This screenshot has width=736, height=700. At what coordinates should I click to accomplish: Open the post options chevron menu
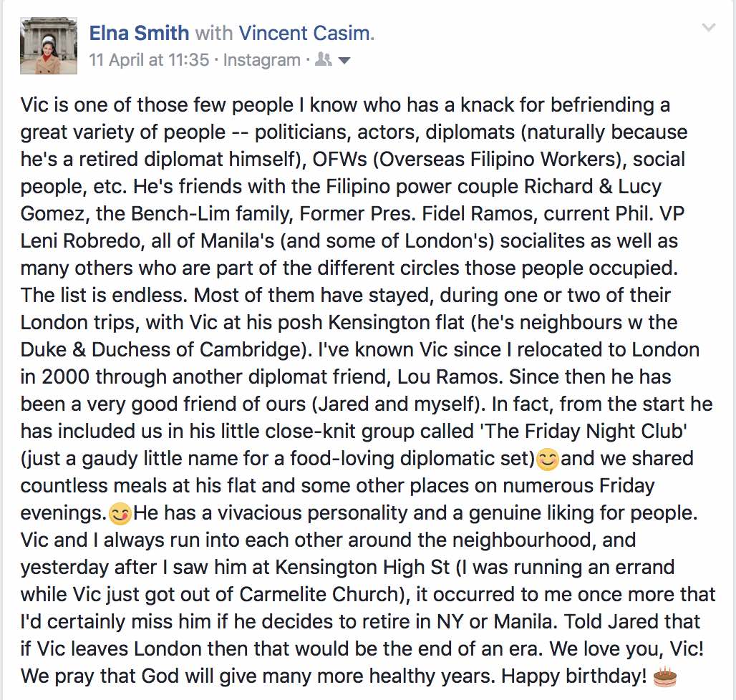point(708,28)
